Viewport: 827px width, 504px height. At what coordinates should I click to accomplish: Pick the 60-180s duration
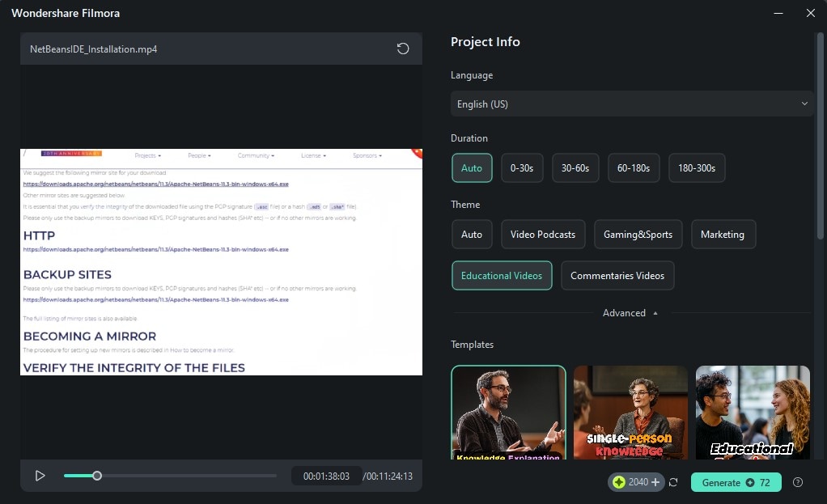click(x=634, y=168)
